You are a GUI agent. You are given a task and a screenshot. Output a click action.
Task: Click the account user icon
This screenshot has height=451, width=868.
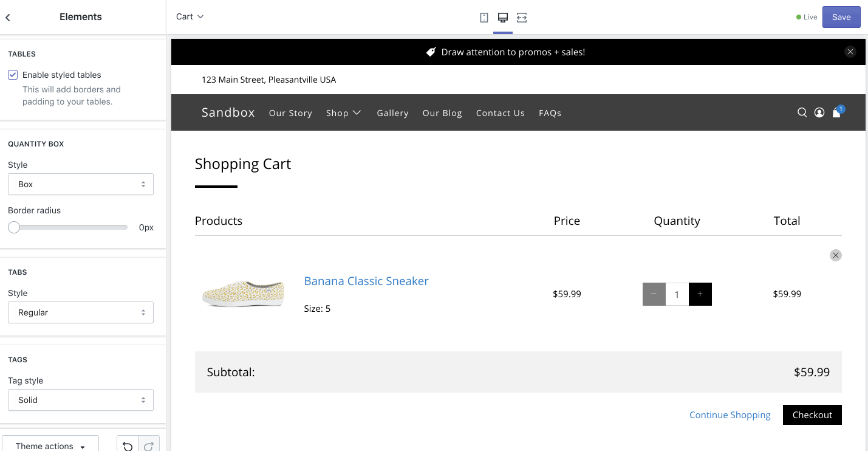click(x=819, y=112)
